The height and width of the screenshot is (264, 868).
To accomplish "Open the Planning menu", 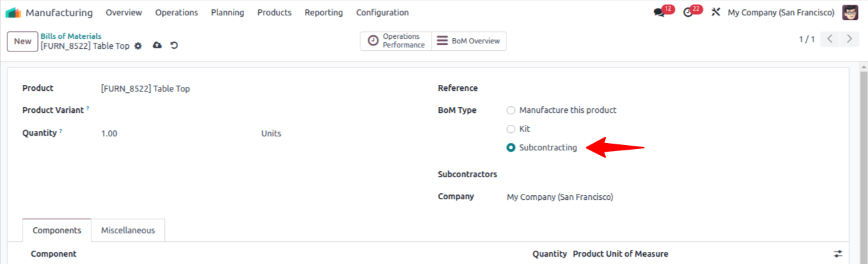I will point(228,13).
